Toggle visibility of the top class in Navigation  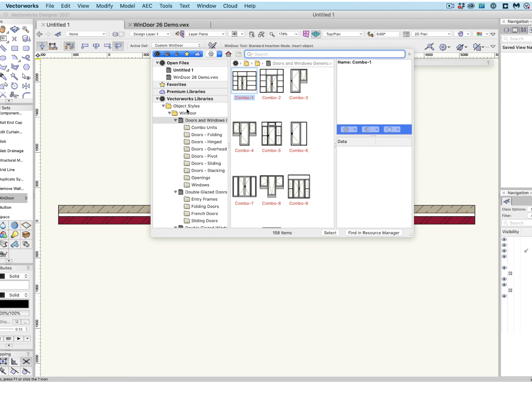(x=504, y=239)
